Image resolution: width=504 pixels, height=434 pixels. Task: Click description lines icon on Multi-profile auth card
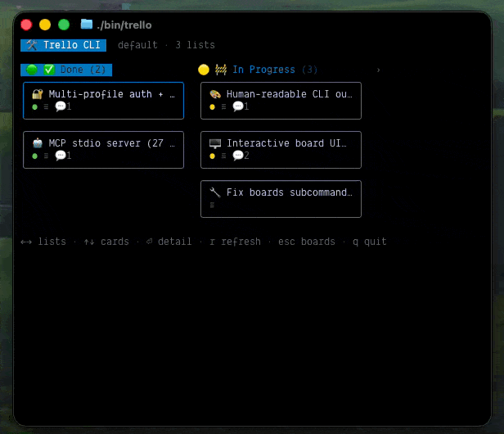tap(46, 106)
